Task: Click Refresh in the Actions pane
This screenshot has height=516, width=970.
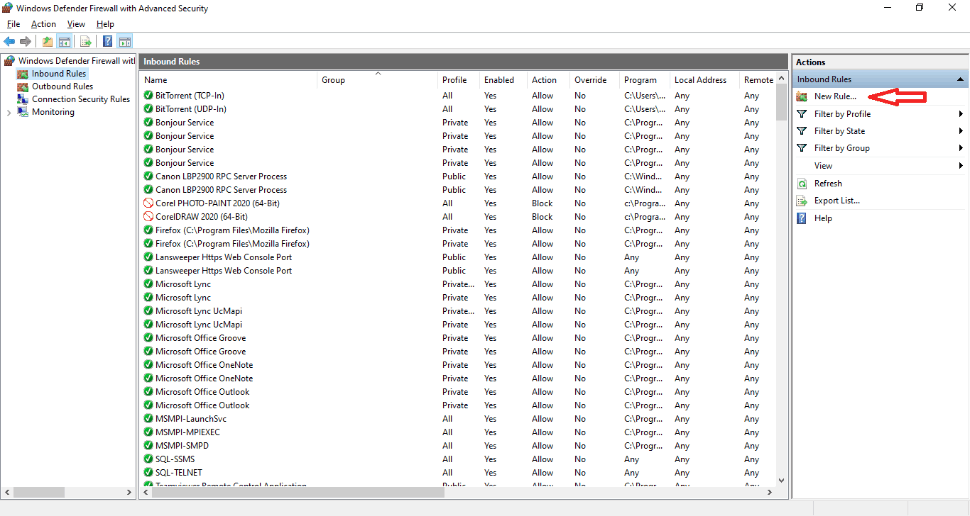Action: [x=828, y=183]
